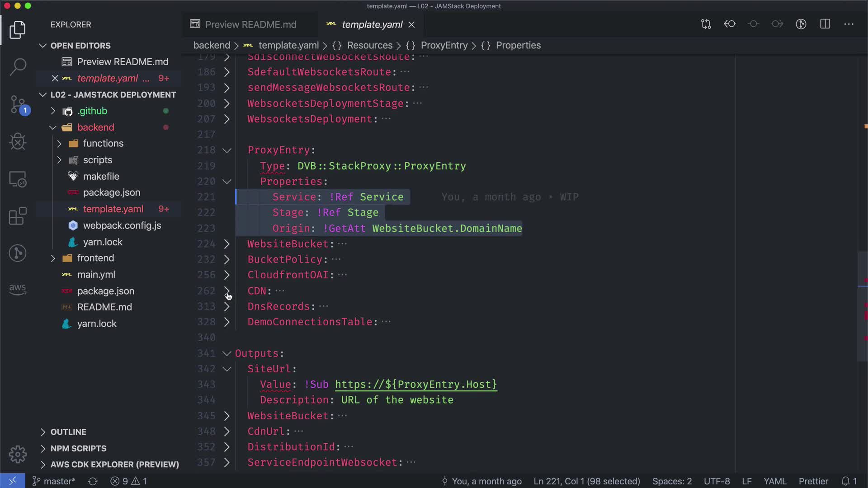The height and width of the screenshot is (488, 868).
Task: Collapse the ProxyEntry block at line 218
Action: tap(227, 150)
